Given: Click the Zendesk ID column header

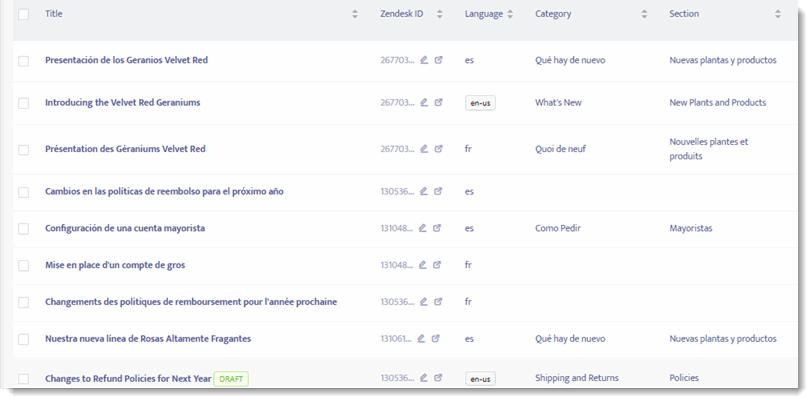Looking at the screenshot, I should [402, 14].
